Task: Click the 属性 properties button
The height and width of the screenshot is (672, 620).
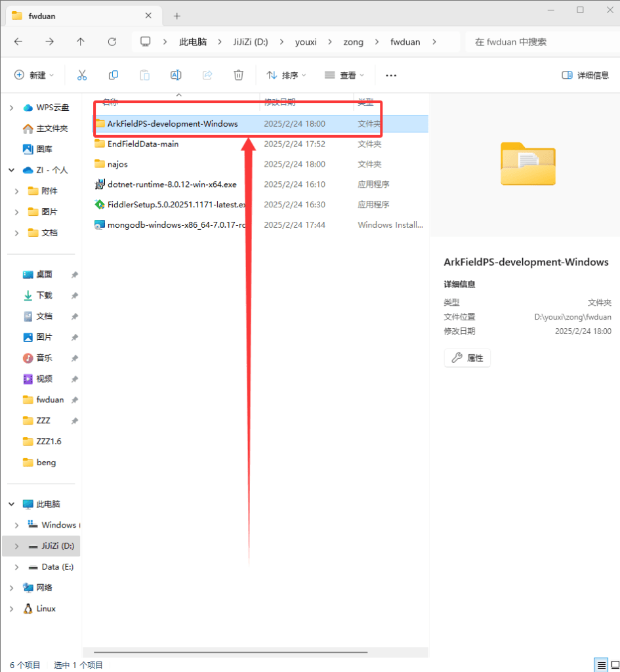Action: 467,358
